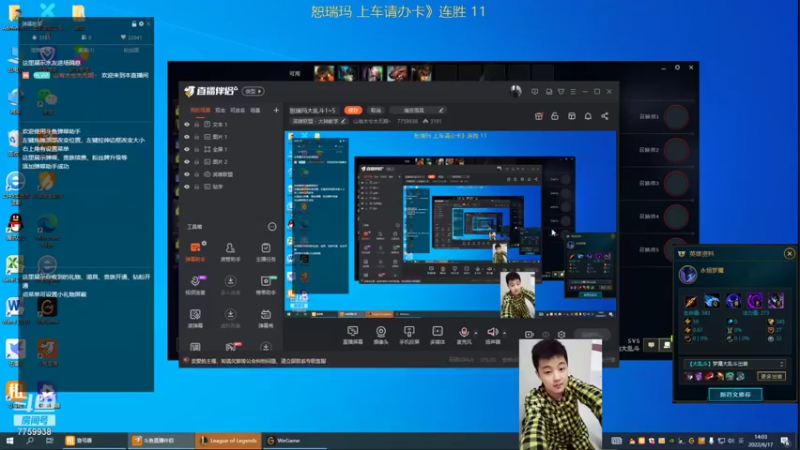Click the 取消 button beside 保存
Image resolution: width=800 pixels, height=450 pixels.
[x=376, y=110]
